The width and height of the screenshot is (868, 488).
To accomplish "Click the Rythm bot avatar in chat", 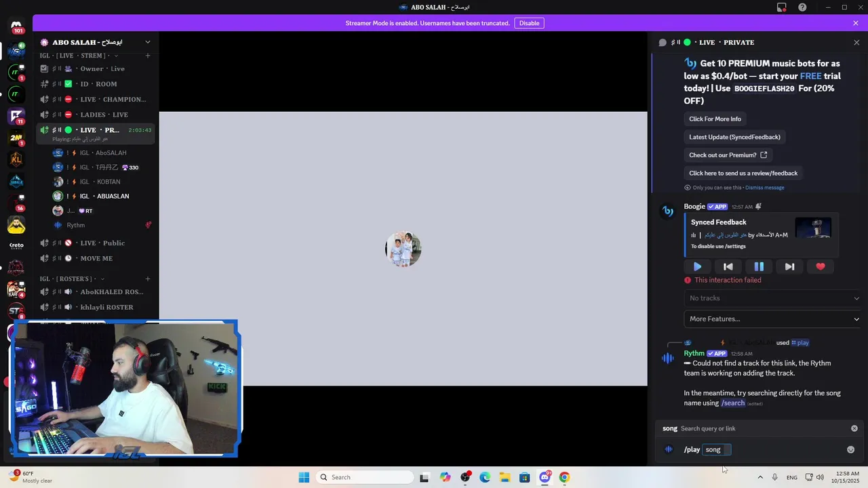I will pos(668,358).
